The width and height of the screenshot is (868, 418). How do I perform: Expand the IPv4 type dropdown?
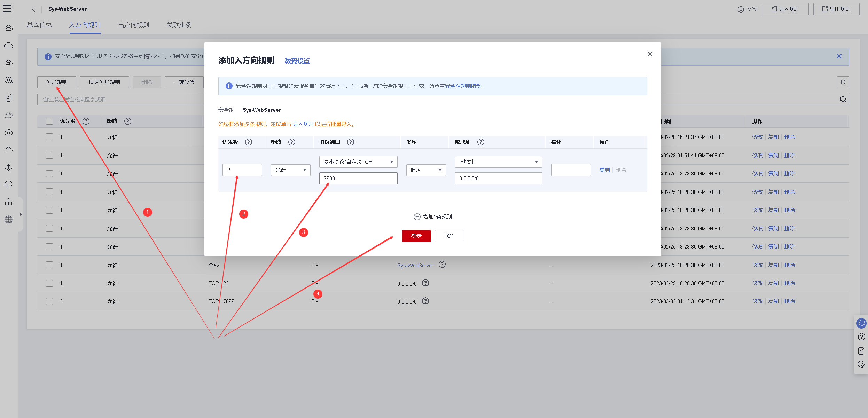[425, 170]
